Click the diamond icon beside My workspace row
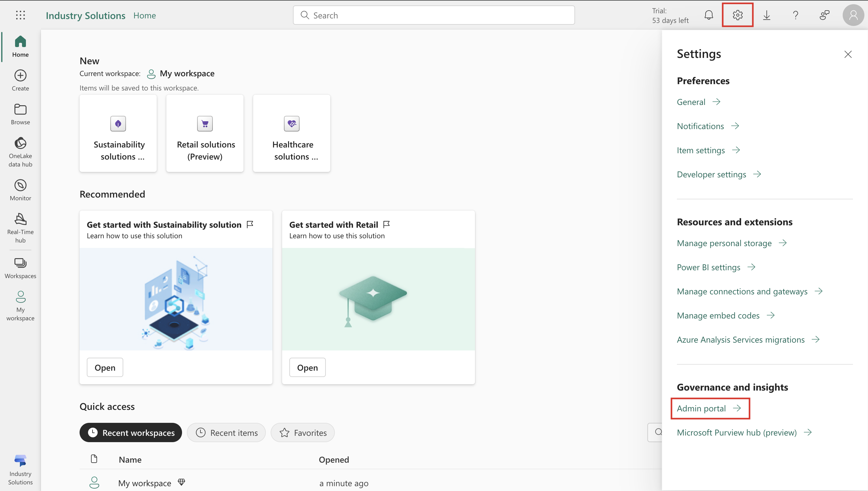 [x=181, y=482]
